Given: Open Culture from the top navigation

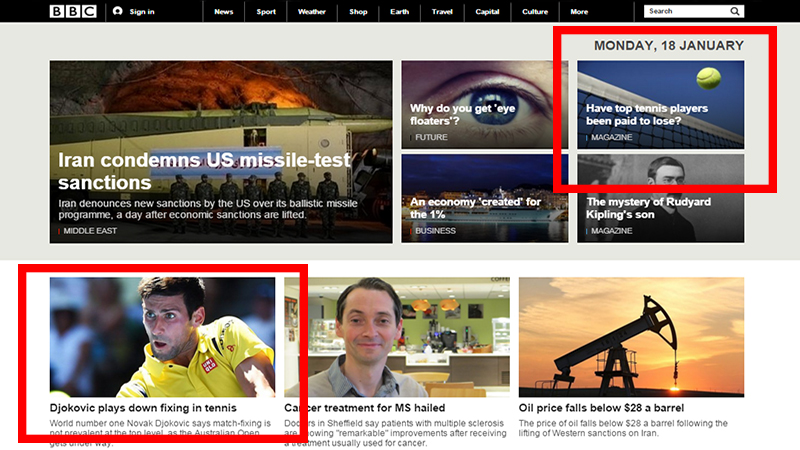Looking at the screenshot, I should (536, 12).
